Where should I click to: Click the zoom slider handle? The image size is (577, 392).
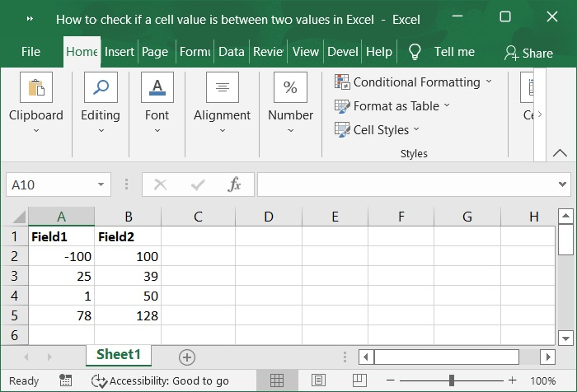pyautogui.click(x=452, y=380)
